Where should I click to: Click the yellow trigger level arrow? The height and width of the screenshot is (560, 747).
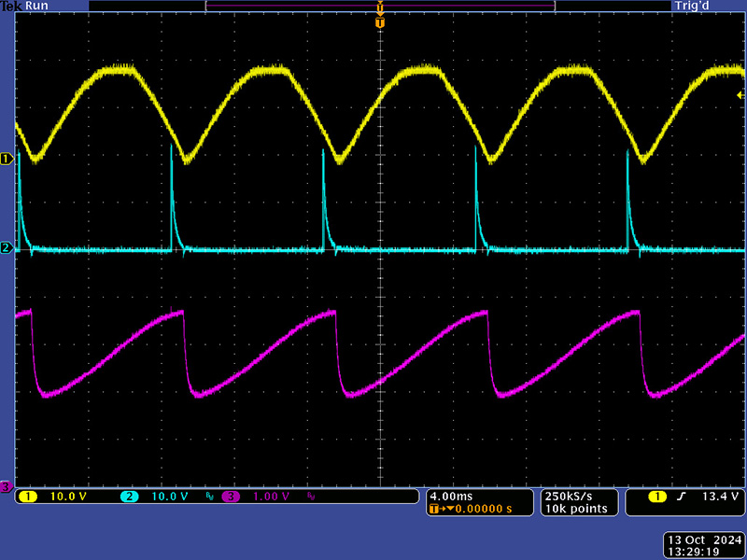[x=740, y=94]
